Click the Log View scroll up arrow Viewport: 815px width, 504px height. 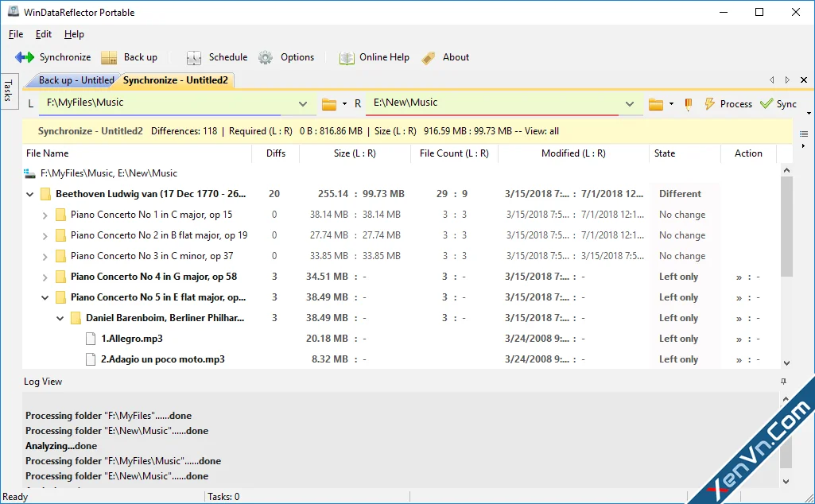point(786,399)
